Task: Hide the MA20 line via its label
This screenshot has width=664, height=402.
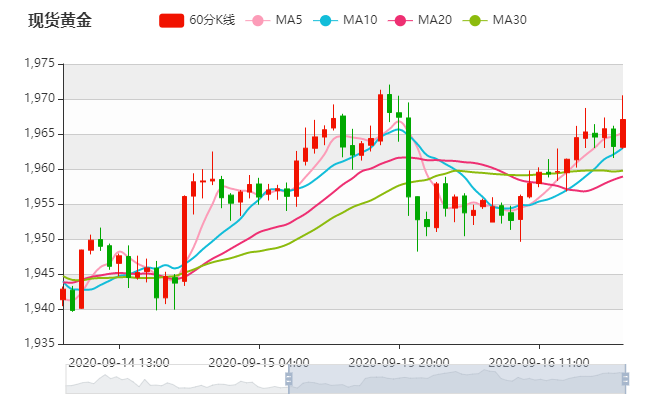Action: pyautogui.click(x=436, y=20)
